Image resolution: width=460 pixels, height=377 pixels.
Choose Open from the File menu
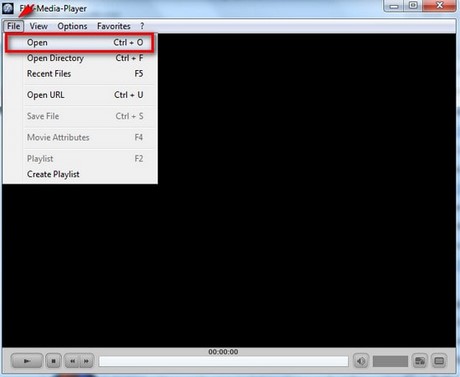80,42
